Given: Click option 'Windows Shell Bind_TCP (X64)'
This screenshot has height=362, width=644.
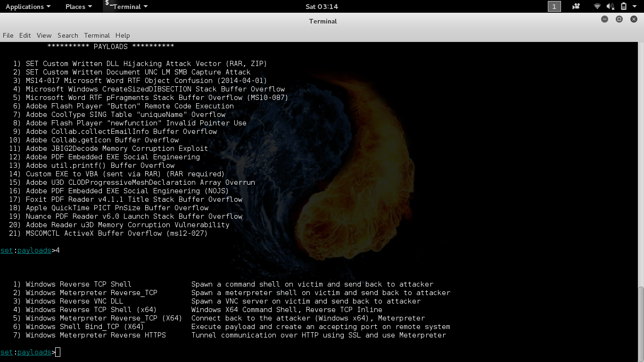Looking at the screenshot, I should pos(85,327).
